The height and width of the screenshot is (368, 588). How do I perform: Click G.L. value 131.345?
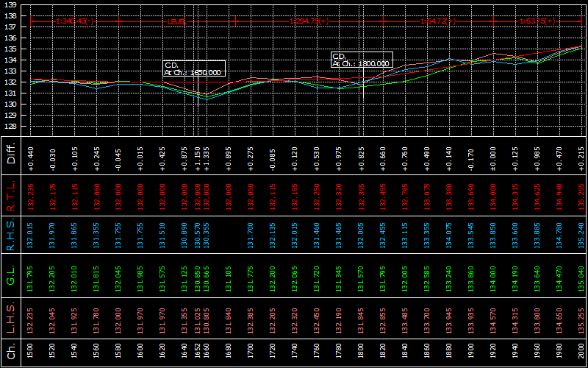click(339, 279)
